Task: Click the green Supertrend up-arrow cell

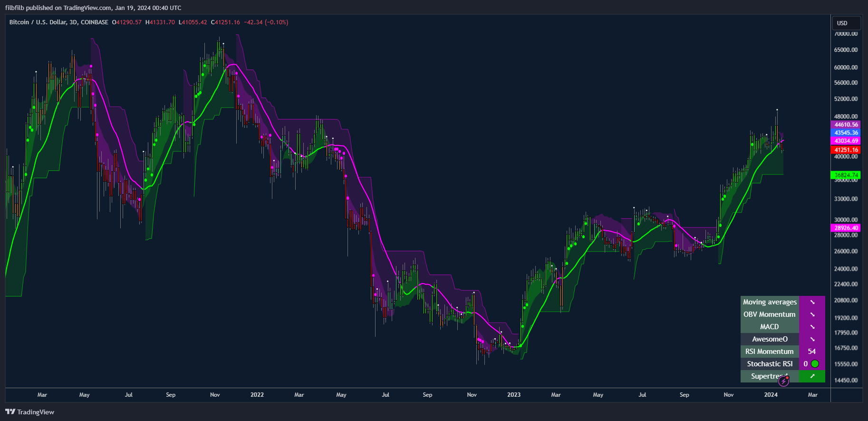Action: click(x=812, y=376)
